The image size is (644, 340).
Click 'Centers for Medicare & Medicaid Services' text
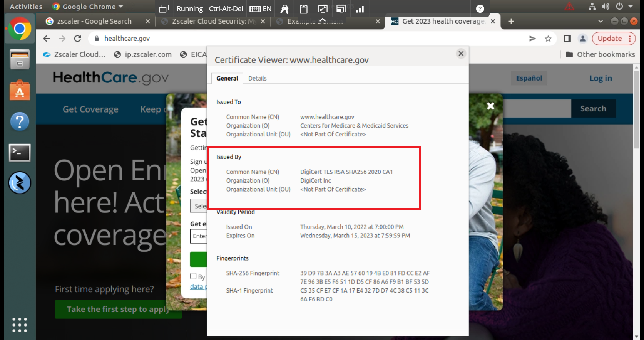pos(354,126)
